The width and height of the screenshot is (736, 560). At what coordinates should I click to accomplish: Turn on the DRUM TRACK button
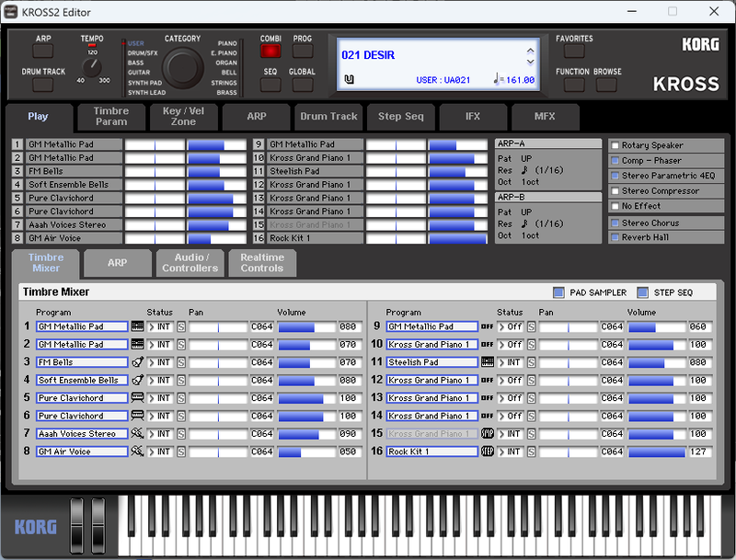[43, 85]
